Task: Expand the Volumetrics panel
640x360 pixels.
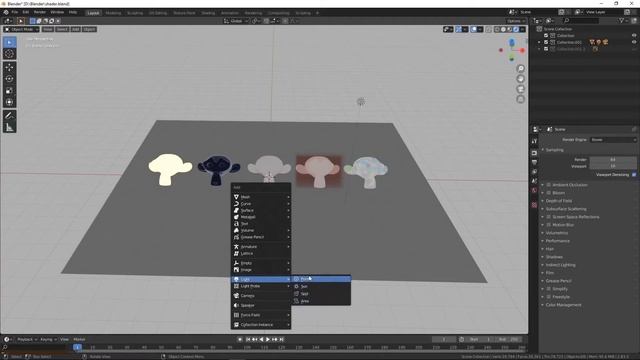Action: tap(557, 233)
